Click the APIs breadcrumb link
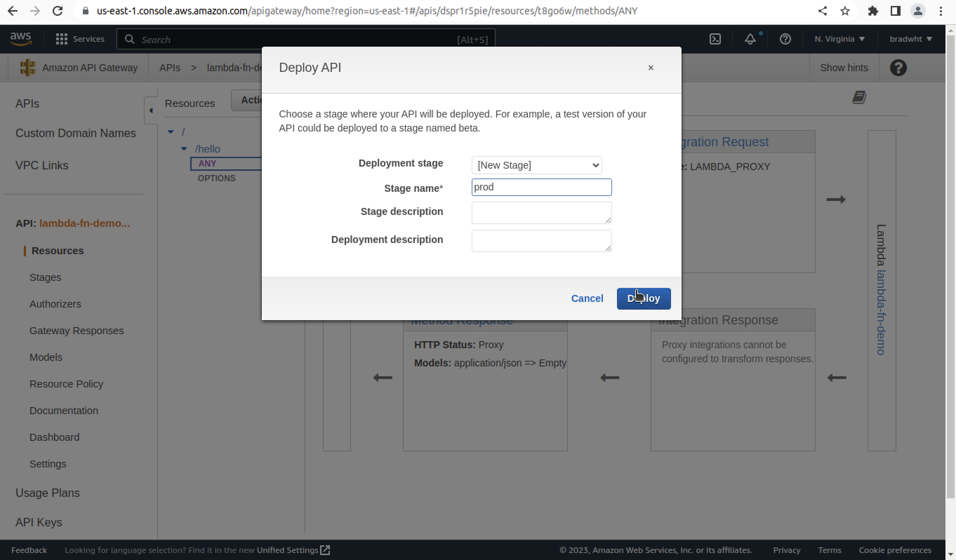956x560 pixels. 170,67
